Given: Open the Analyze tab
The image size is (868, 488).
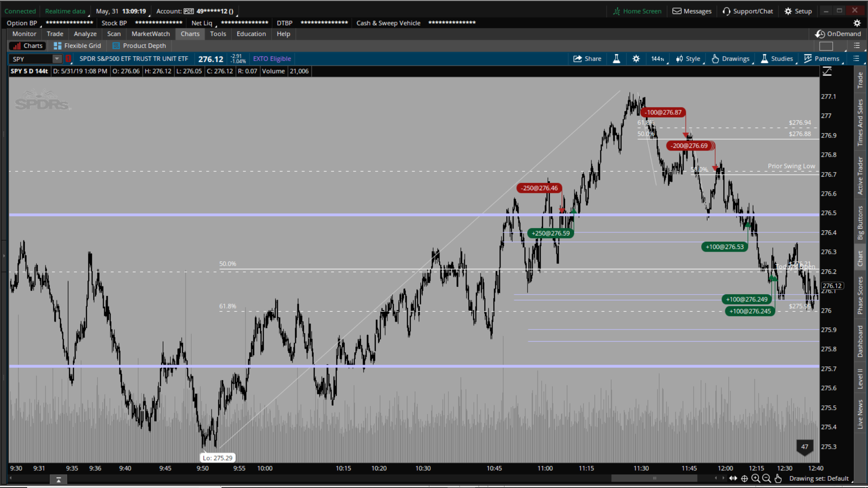Looking at the screenshot, I should tap(85, 34).
